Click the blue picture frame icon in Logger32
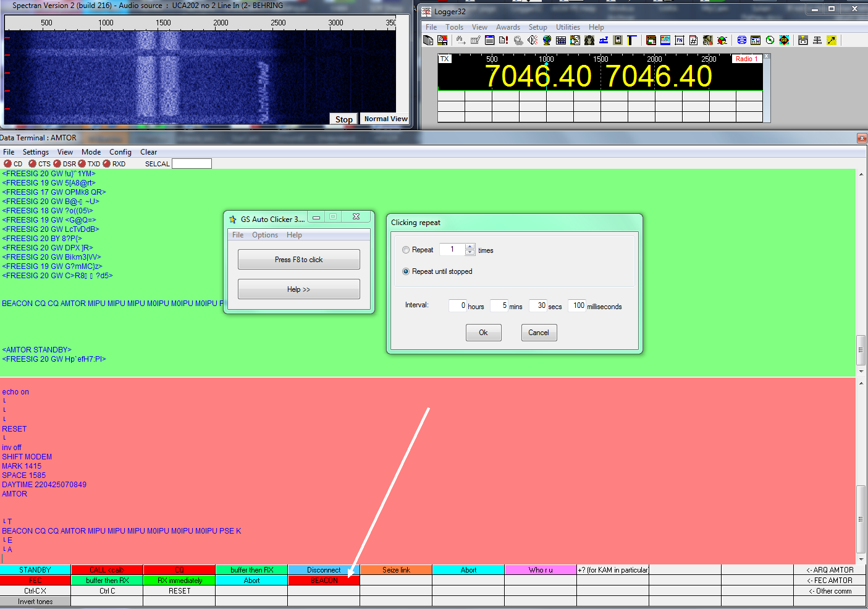868x609 pixels. click(x=665, y=40)
